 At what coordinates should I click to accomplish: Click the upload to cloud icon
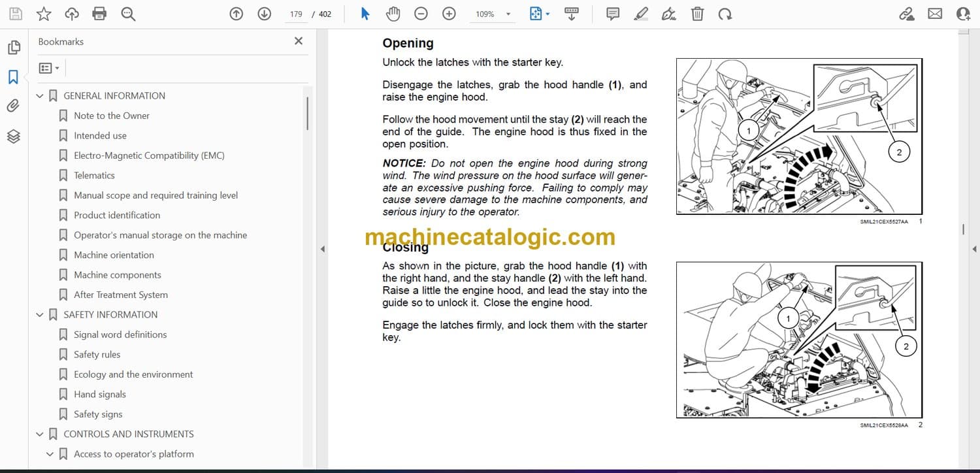point(72,14)
